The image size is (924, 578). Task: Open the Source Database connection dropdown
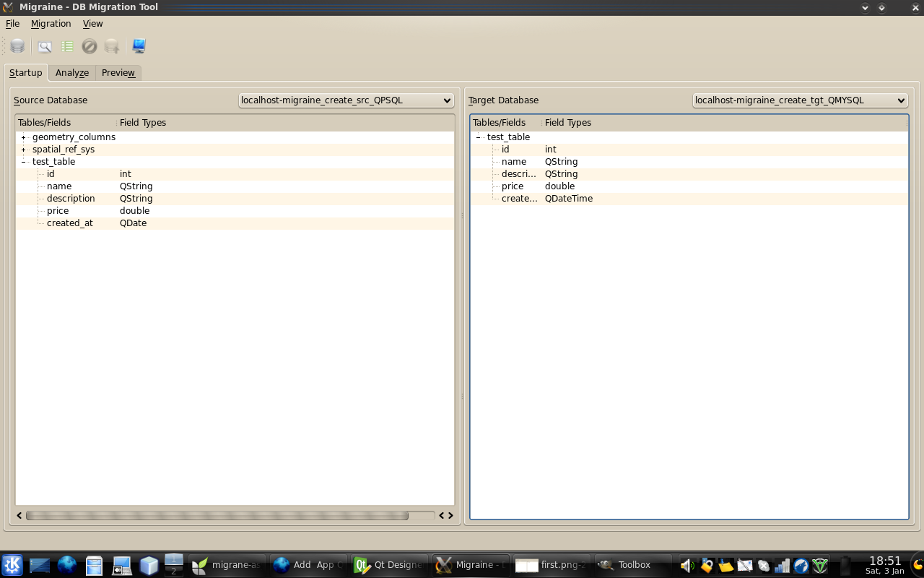pyautogui.click(x=346, y=100)
